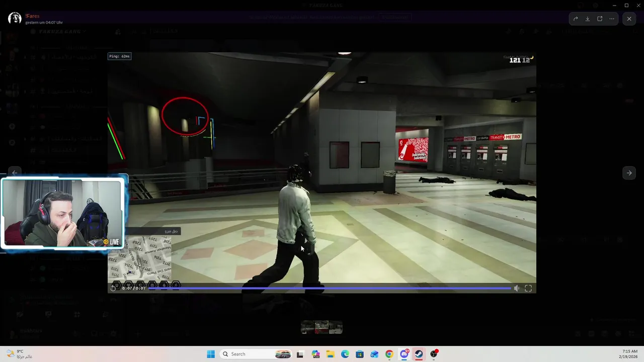
Task: Open the weather widget showing 9°C
Action: (x=19, y=354)
